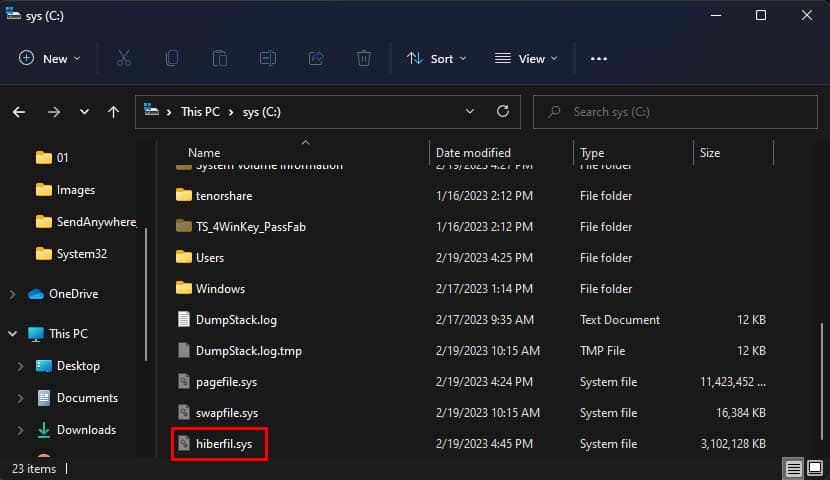Screen dimensions: 830x480
Task: Sort by Date modified column header
Action: [x=473, y=153]
